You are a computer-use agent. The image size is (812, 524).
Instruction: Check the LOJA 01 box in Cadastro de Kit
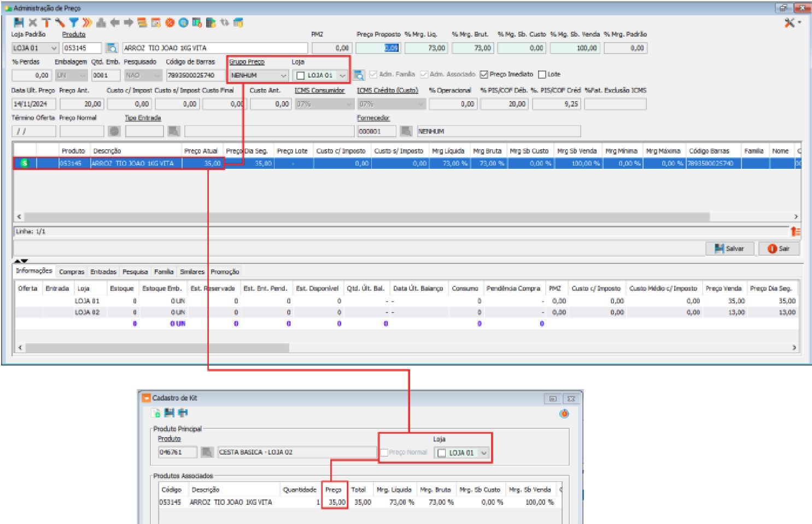click(x=442, y=453)
